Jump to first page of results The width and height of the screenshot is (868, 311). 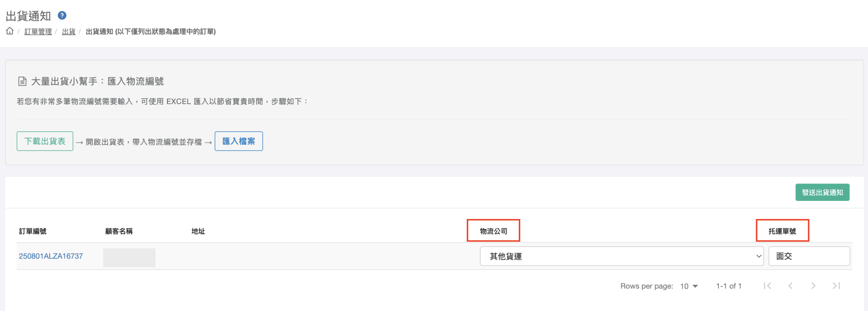point(767,286)
